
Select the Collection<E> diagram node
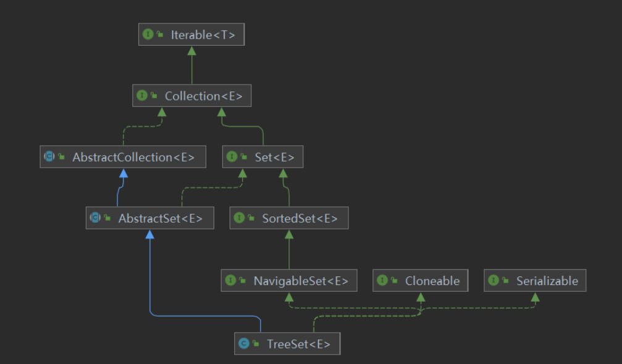[203, 96]
